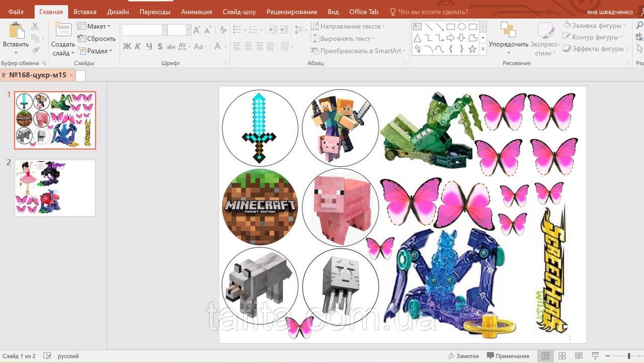This screenshot has height=363, width=644.
Task: Open Контур фигуры outline dropdown
Action: 593,37
